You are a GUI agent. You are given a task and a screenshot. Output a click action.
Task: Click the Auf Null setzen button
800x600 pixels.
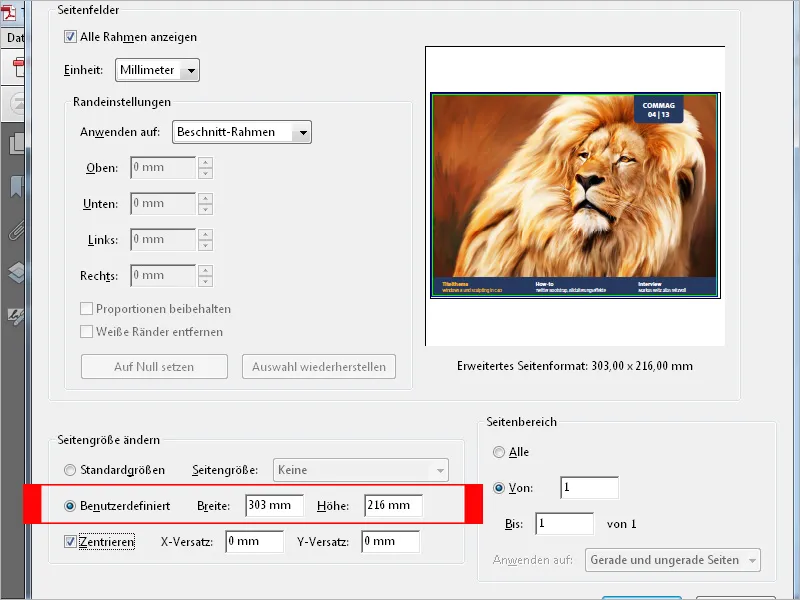pyautogui.click(x=154, y=367)
